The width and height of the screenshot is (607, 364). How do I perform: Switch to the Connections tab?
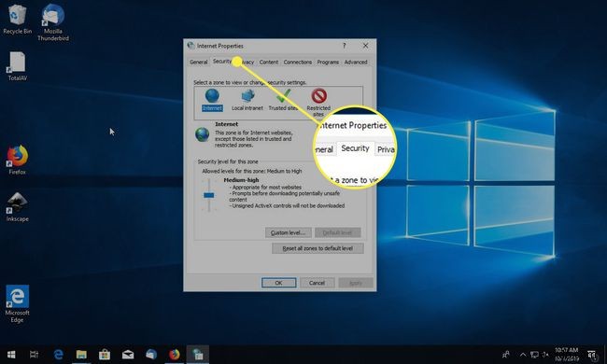coord(297,62)
